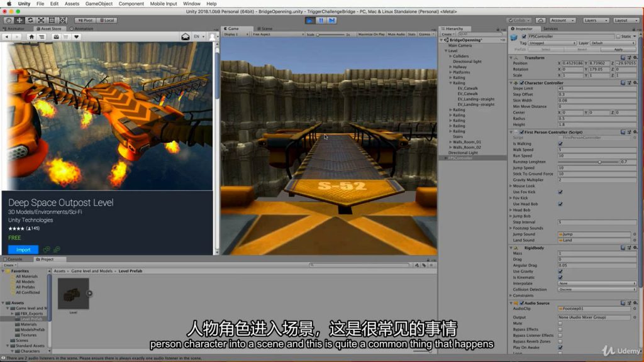Open the hierarchy Create button
The height and width of the screenshot is (362, 644).
[447, 35]
